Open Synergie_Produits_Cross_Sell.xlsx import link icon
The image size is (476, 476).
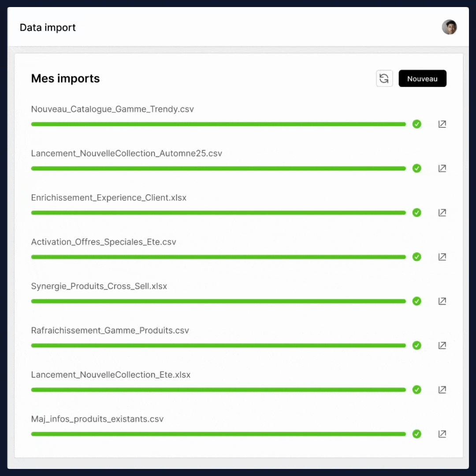(x=442, y=301)
